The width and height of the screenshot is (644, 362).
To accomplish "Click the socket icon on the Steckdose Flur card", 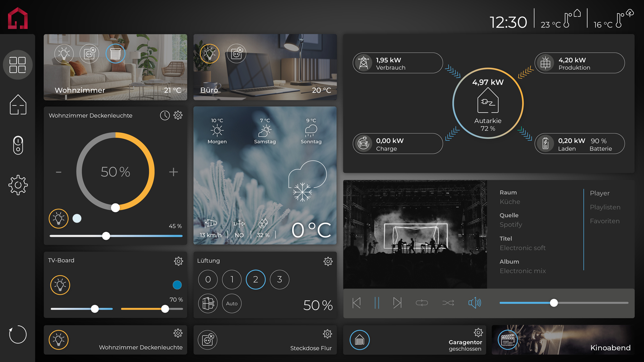I will click(208, 340).
